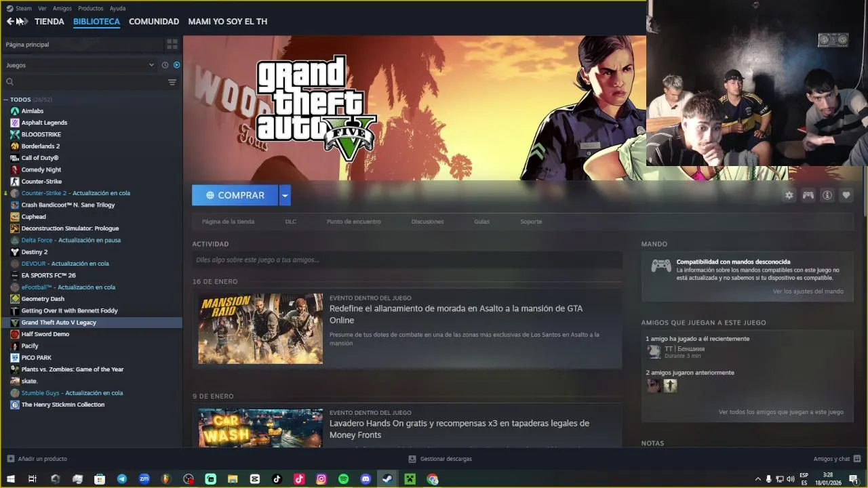868x488 pixels.
Task: Open Gestionar descargas
Action: (x=440, y=459)
